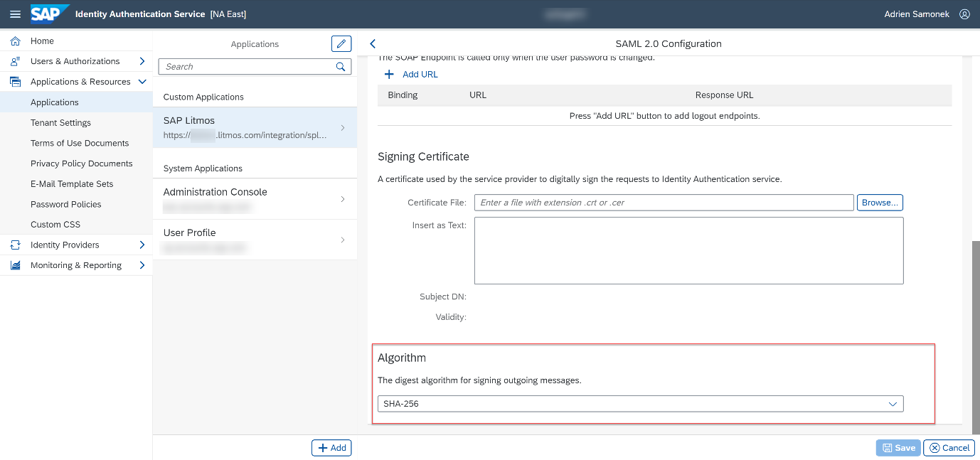The width and height of the screenshot is (980, 460).
Task: Click the Add URL link
Action: 420,75
